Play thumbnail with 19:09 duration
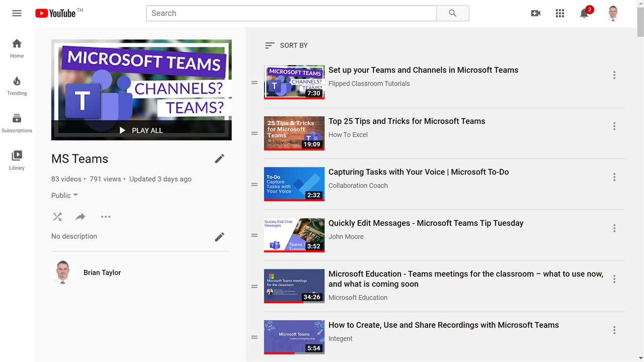Screen dimensions: 644x362 tap(294, 133)
